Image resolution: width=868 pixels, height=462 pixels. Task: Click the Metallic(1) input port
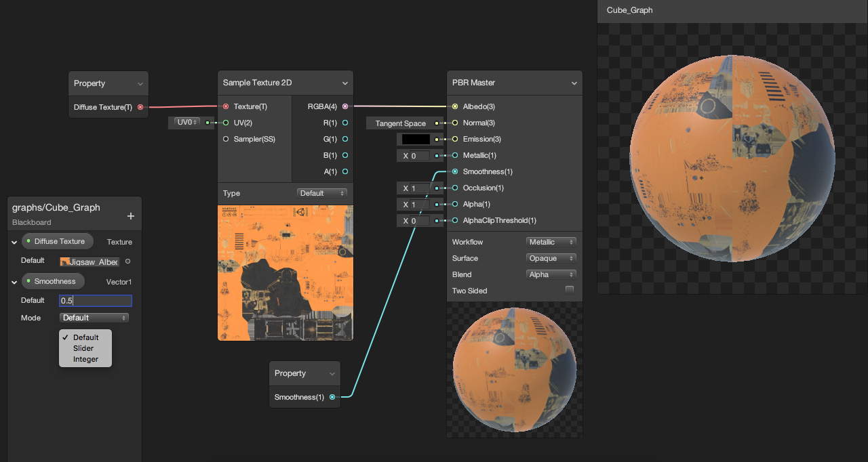[x=455, y=155]
